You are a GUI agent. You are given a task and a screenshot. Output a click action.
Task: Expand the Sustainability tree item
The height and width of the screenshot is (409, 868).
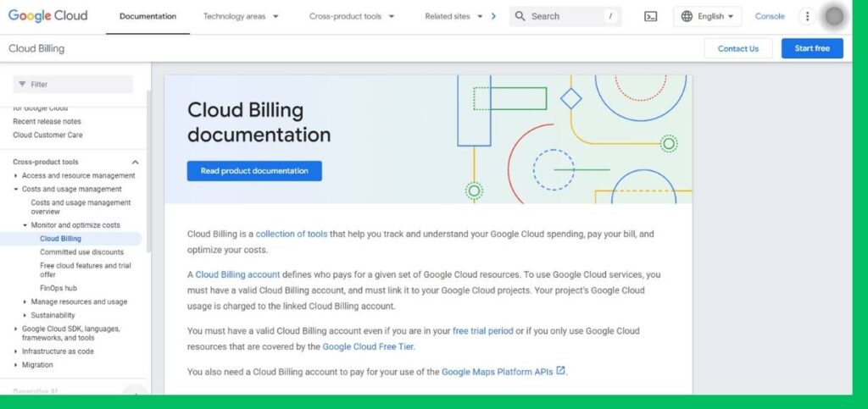pos(25,315)
